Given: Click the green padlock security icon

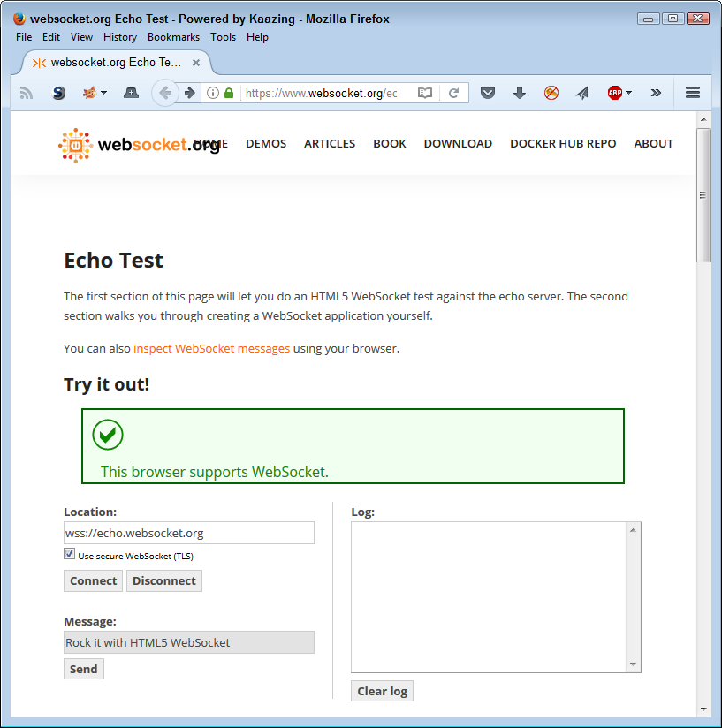Looking at the screenshot, I should click(228, 93).
